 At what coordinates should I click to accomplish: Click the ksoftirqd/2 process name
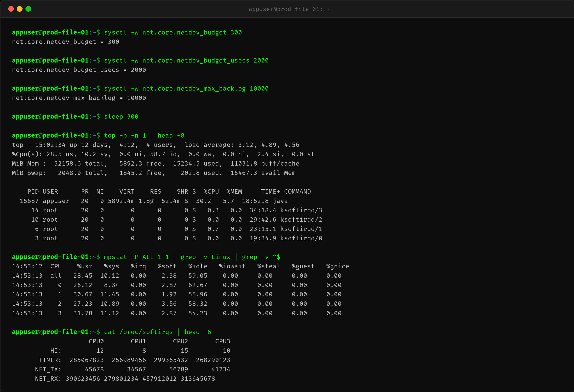301,220
